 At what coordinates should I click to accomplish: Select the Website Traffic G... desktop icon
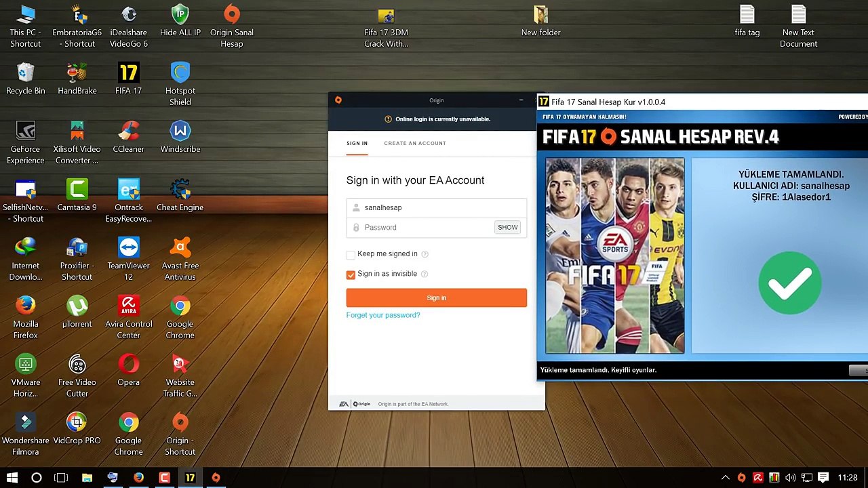[x=180, y=377]
